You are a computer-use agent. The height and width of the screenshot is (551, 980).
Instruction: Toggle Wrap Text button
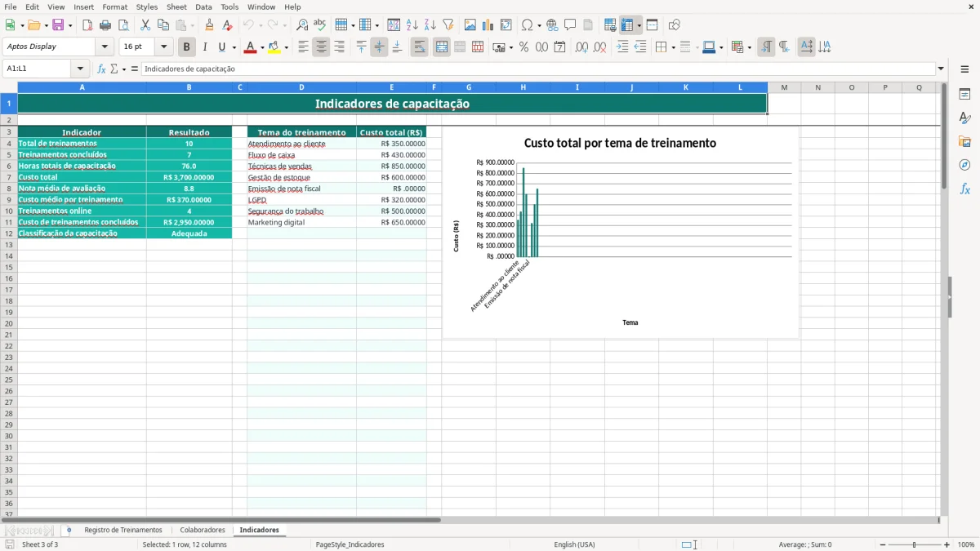419,47
